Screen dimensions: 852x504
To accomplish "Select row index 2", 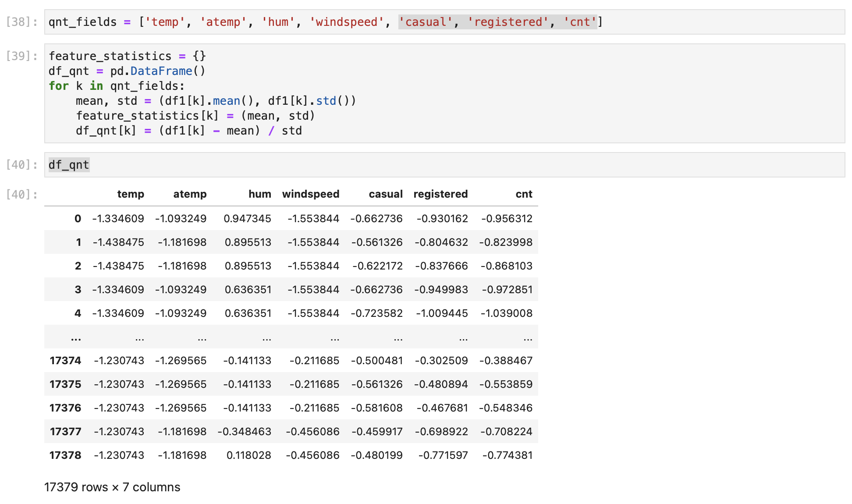I will [78, 266].
